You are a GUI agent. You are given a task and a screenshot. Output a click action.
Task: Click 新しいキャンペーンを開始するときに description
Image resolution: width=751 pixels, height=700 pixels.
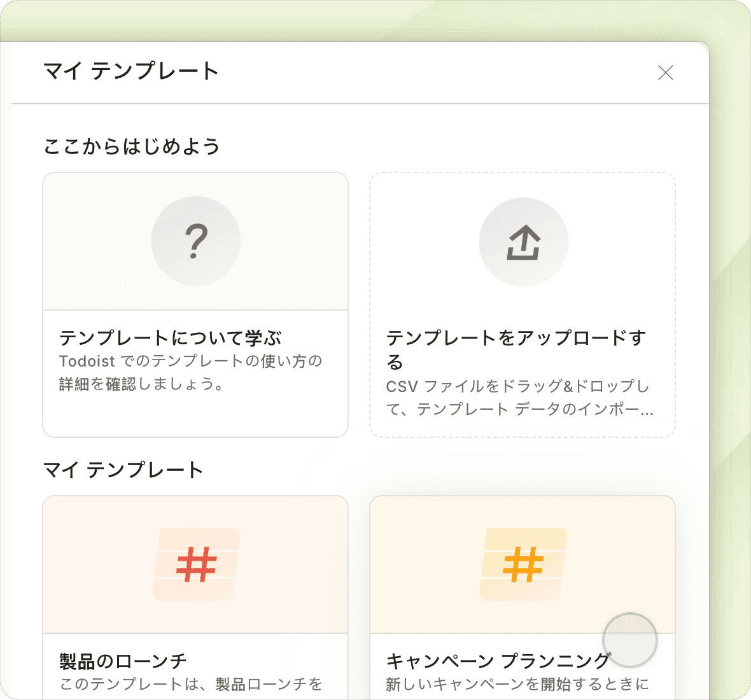tap(517, 684)
